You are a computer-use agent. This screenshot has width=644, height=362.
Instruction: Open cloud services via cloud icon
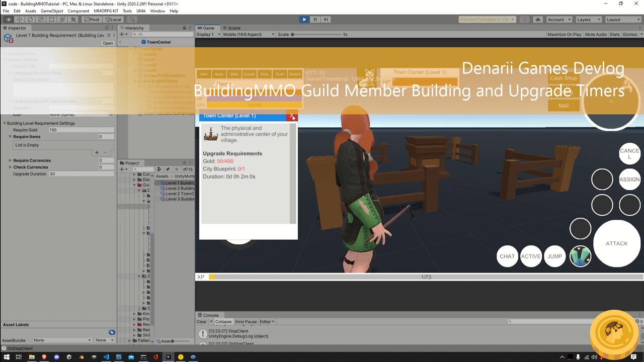tap(538, 20)
